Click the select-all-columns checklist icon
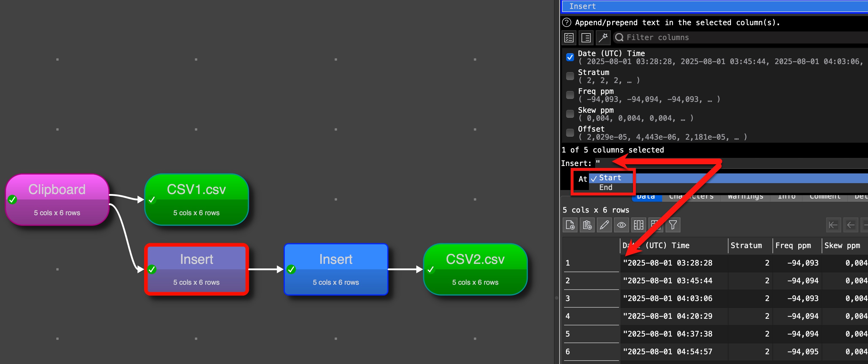Viewport: 868px width, 364px height. pyautogui.click(x=569, y=37)
